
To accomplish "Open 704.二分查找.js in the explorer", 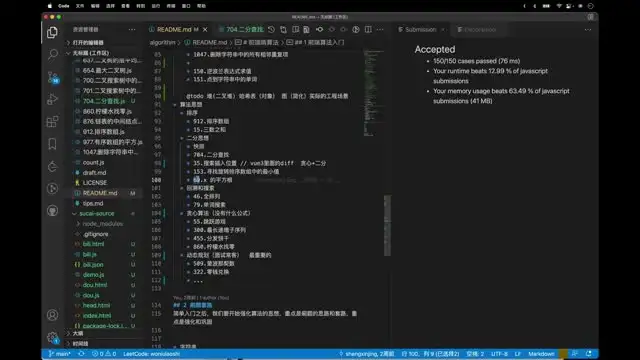I will point(104,101).
